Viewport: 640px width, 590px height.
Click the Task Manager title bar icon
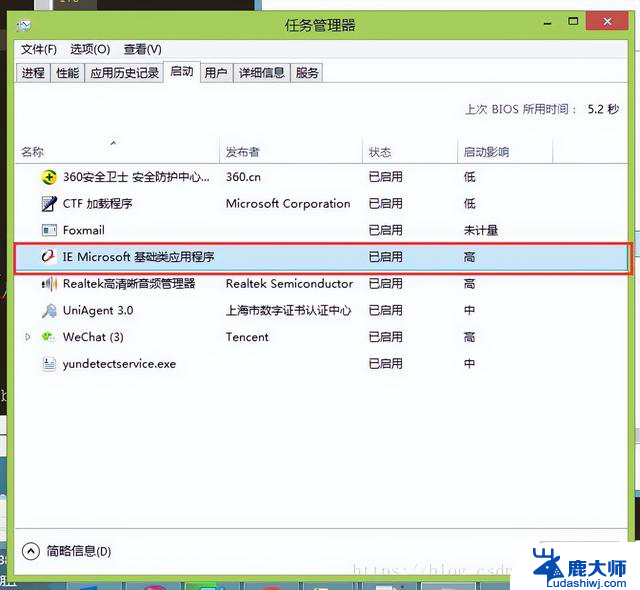tap(24, 26)
